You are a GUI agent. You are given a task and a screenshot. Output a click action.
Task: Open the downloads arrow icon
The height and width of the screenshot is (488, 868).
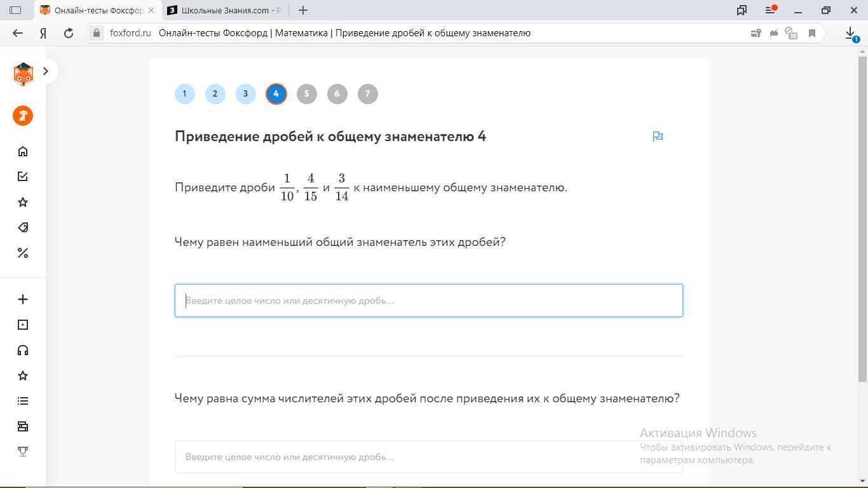pos(850,33)
